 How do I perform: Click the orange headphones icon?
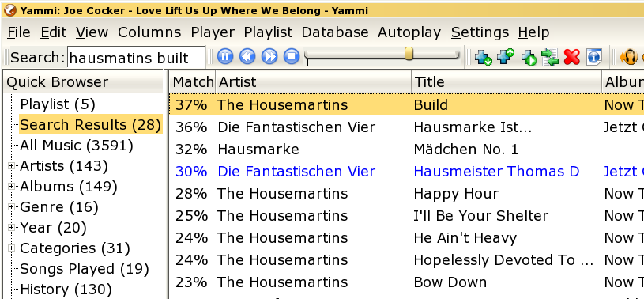tap(628, 57)
